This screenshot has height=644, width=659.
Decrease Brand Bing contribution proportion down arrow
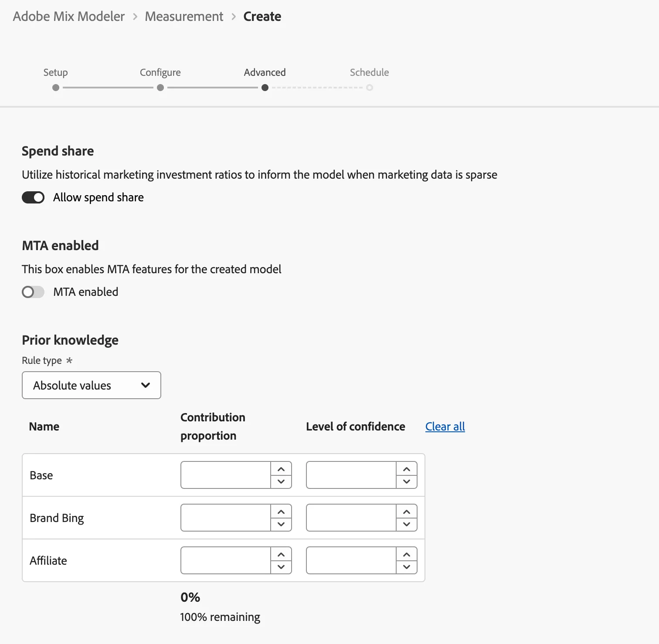(x=281, y=524)
